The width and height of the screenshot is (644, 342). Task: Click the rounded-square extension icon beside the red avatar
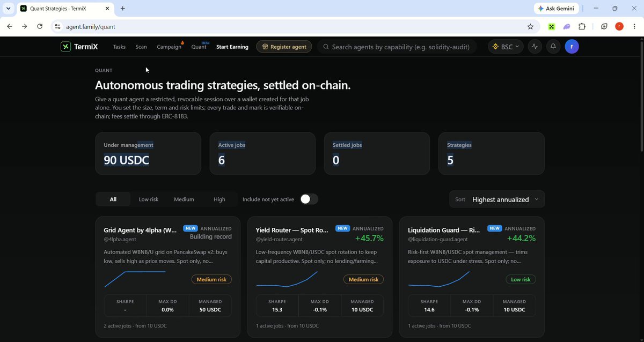pos(604,26)
